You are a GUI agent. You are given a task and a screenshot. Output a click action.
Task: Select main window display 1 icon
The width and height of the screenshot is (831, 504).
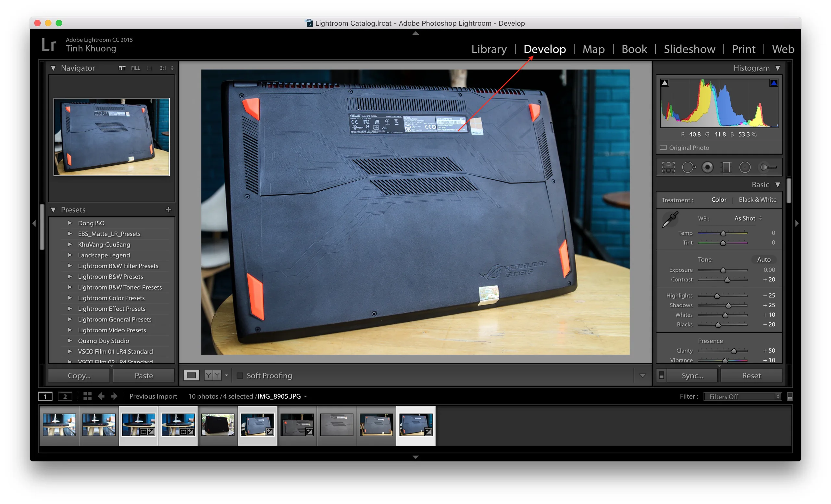45,397
